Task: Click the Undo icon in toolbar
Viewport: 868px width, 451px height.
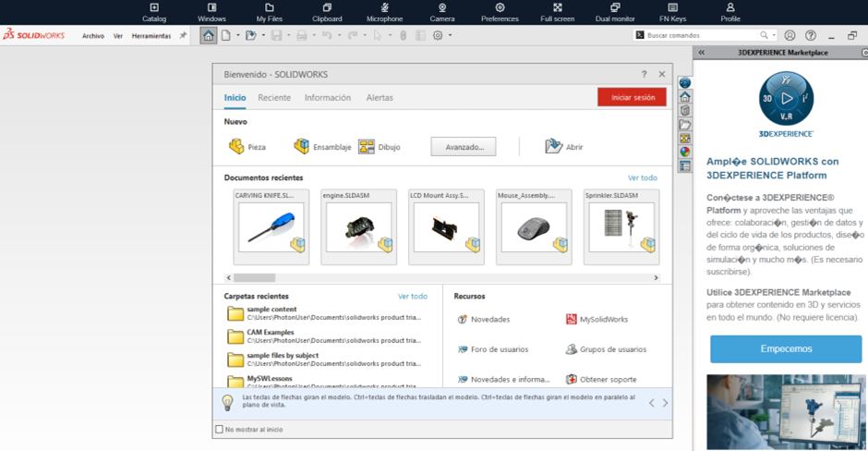Action: point(327,35)
